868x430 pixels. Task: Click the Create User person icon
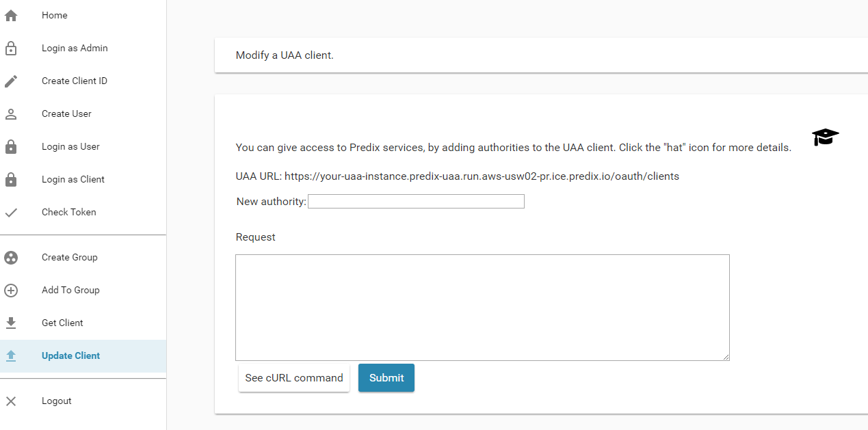(x=11, y=113)
